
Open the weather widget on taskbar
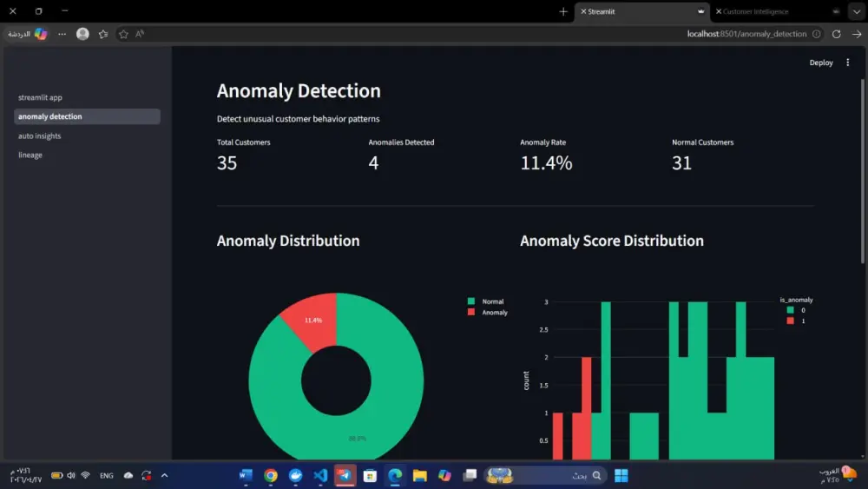(x=838, y=476)
